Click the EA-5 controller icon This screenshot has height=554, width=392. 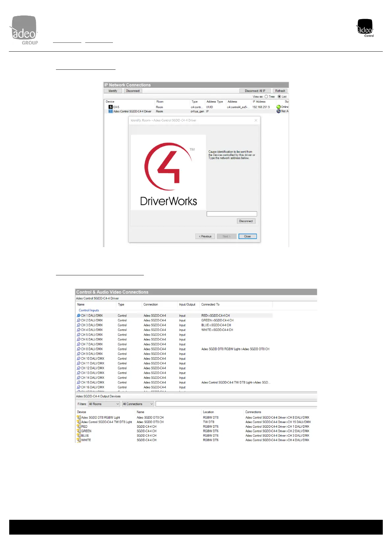tap(111, 107)
